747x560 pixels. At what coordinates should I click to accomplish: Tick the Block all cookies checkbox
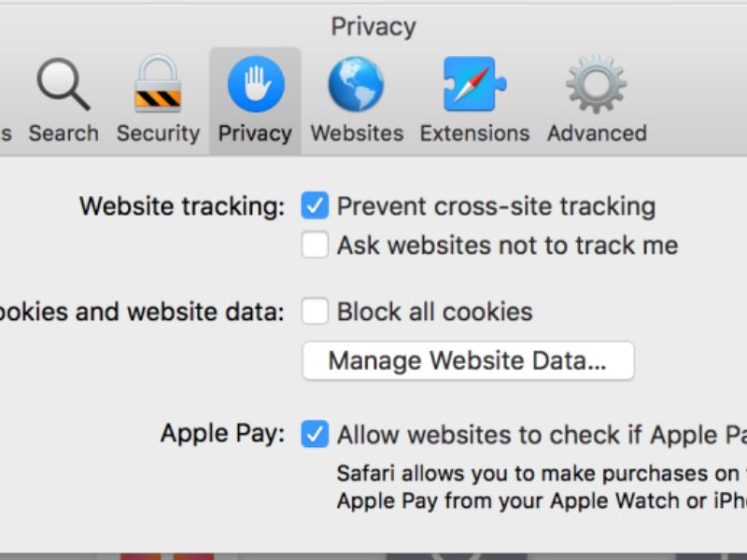(315, 312)
